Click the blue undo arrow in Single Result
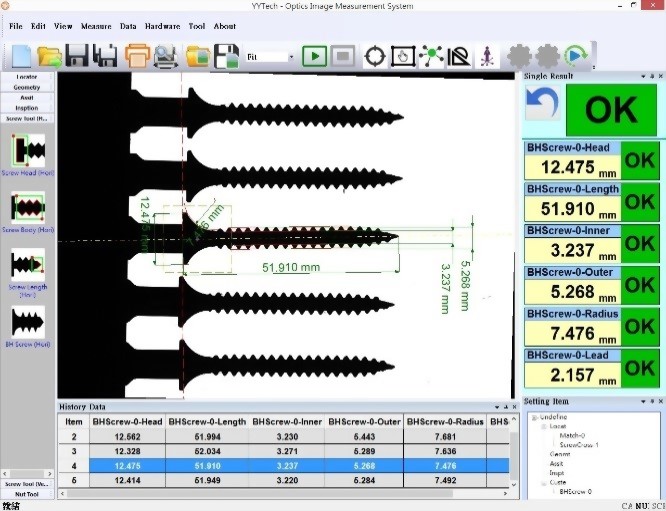The image size is (666, 511). tap(541, 105)
